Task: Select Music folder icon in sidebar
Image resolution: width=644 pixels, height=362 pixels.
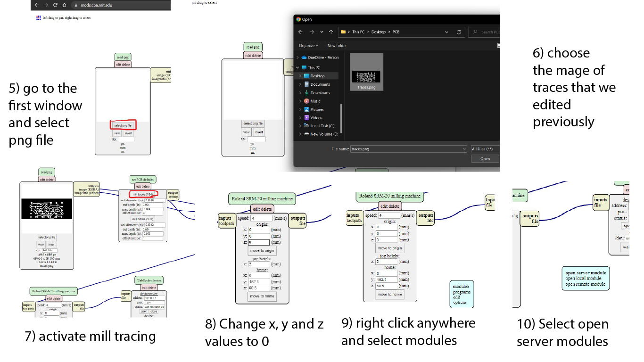Action: click(x=306, y=101)
